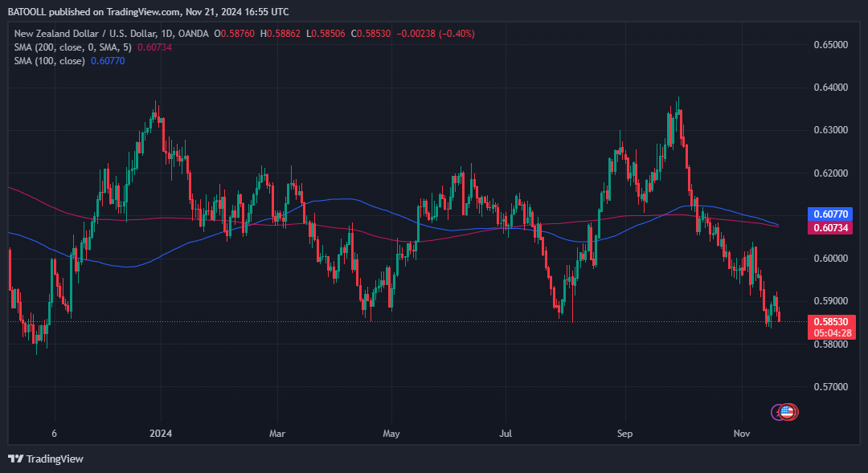Image resolution: width=868 pixels, height=473 pixels.
Task: Click the blue SMA 100 price label 0.60770
Action: pyautogui.click(x=830, y=214)
